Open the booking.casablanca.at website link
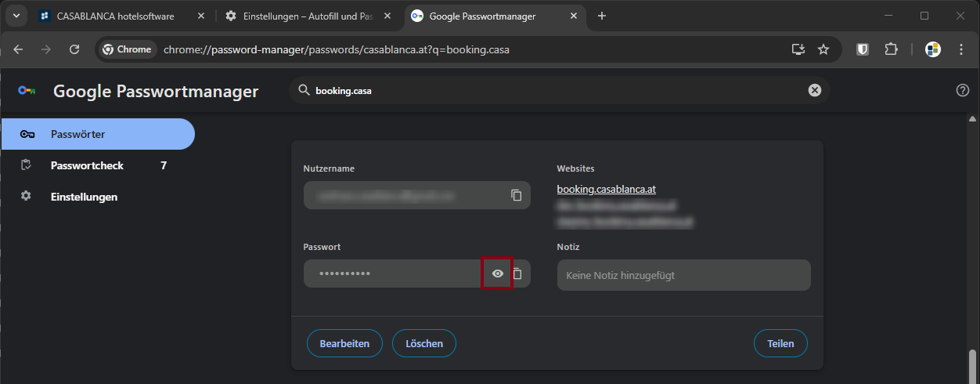The width and height of the screenshot is (980, 384). coord(606,189)
